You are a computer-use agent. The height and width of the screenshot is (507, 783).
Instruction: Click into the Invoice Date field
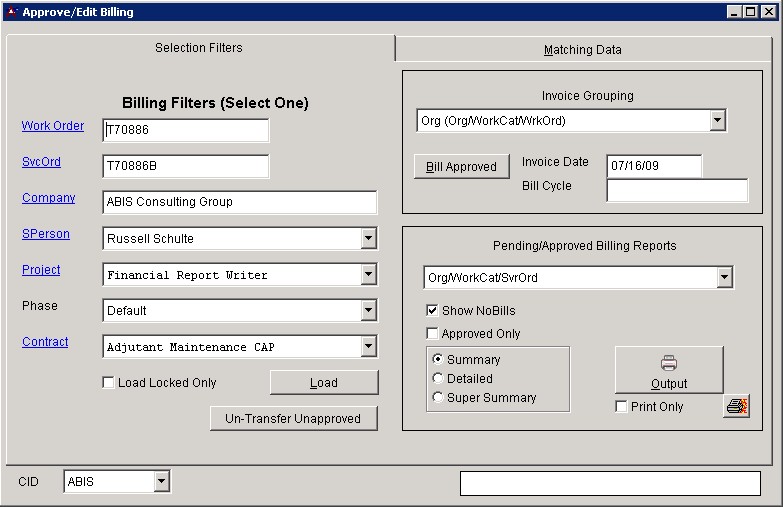click(654, 166)
